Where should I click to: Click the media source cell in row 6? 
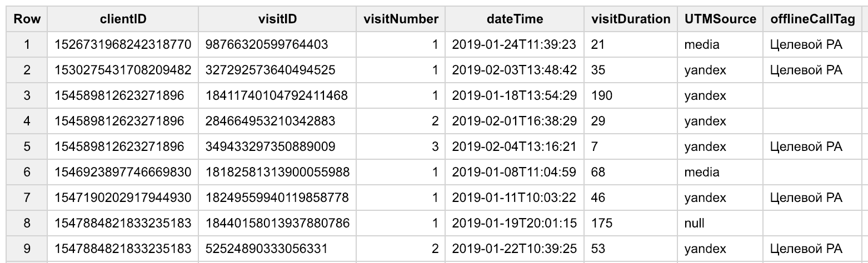[x=702, y=172]
